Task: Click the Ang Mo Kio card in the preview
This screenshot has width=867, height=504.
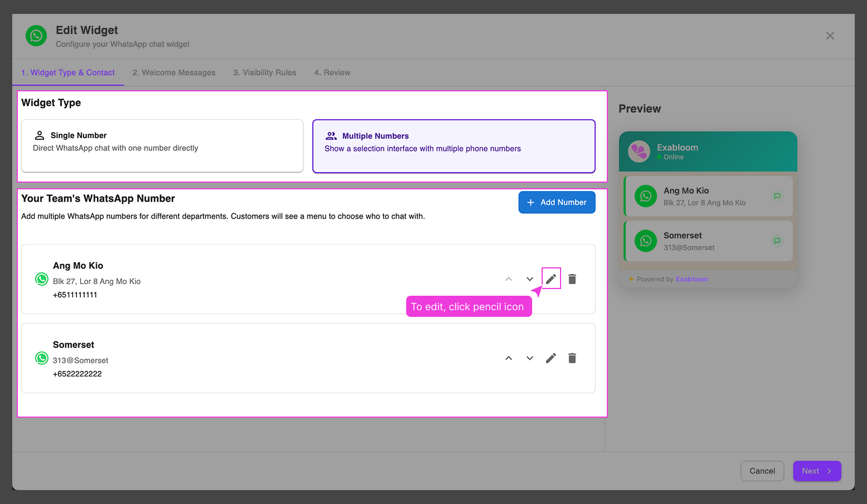Action: click(x=708, y=196)
